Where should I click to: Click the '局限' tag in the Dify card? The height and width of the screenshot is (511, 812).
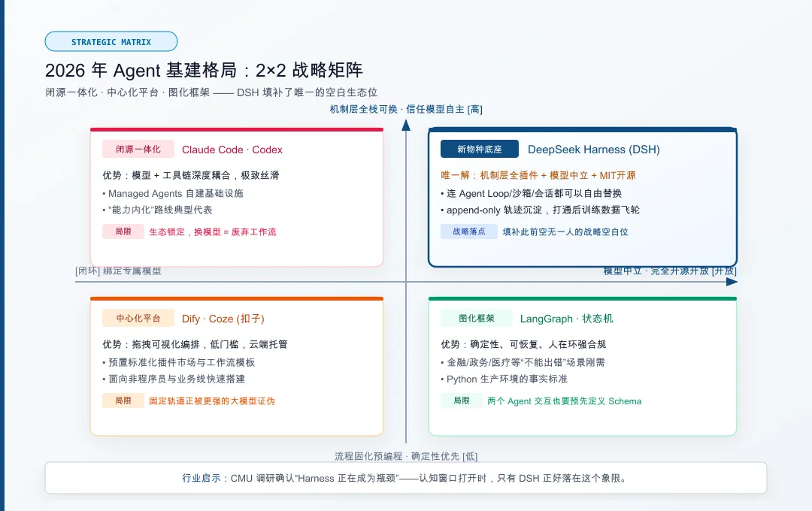[x=123, y=401]
